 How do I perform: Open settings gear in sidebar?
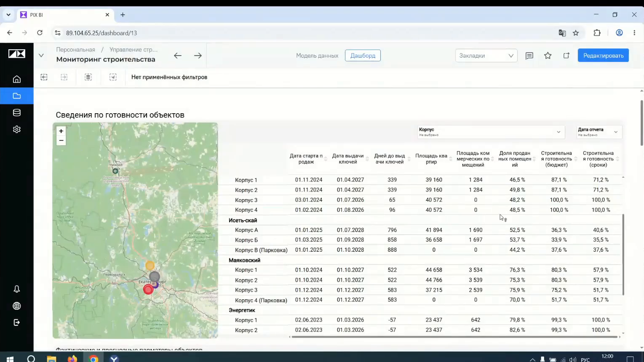[x=17, y=129]
